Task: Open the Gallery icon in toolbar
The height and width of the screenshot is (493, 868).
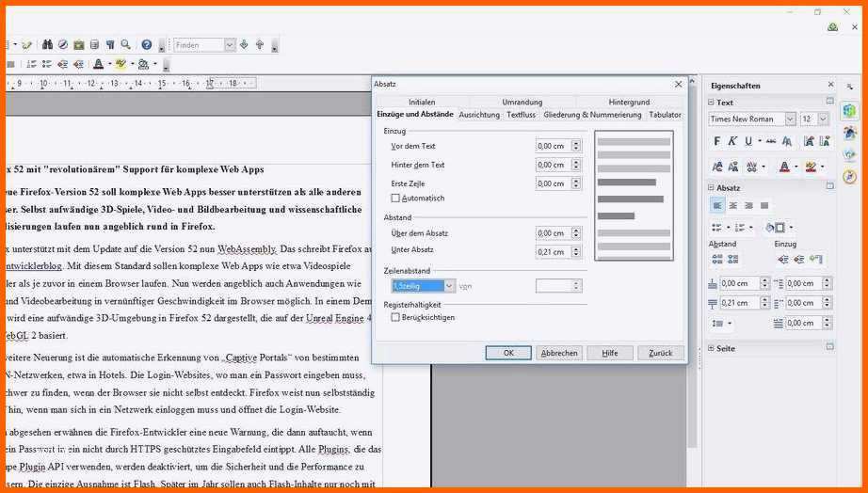Action: pos(79,45)
